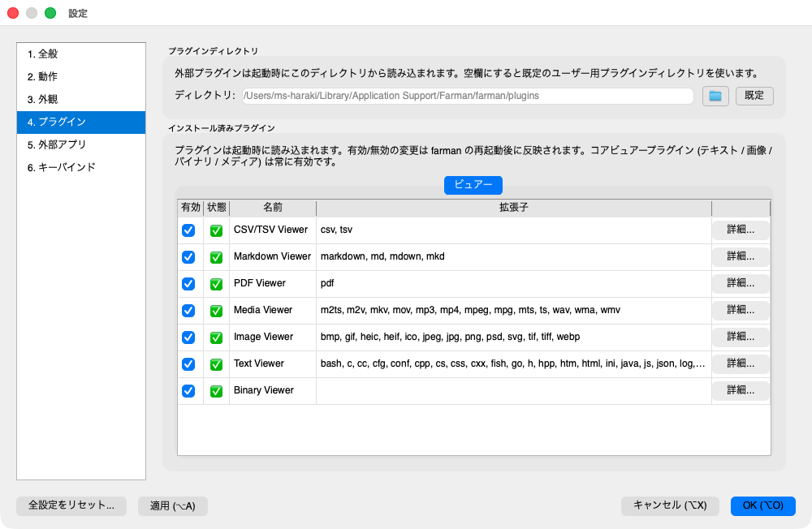812x529 pixels.
Task: Confirm with the OK button
Action: (762, 505)
